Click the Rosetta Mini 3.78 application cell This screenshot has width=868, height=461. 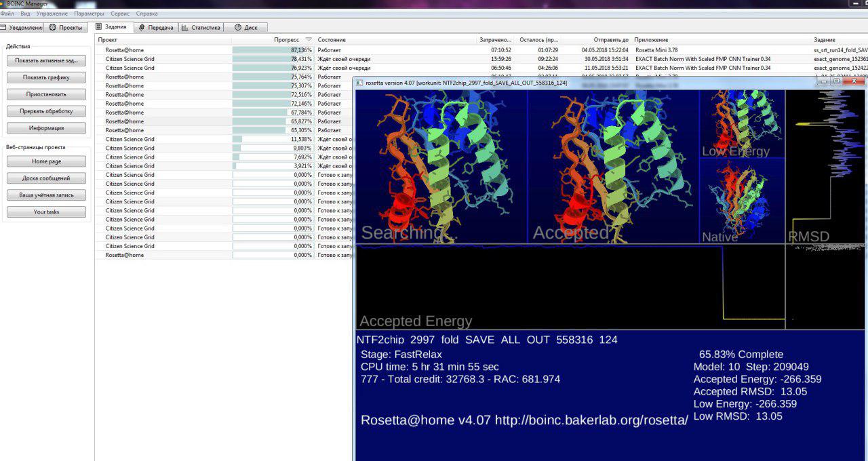click(x=656, y=50)
